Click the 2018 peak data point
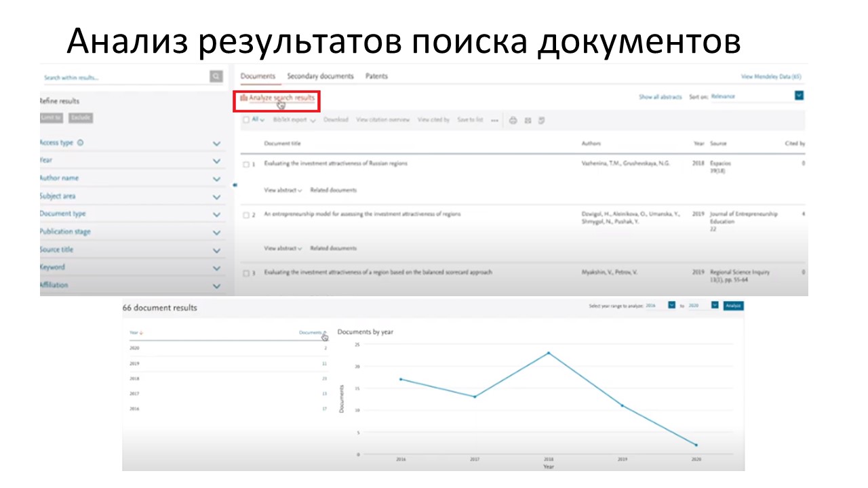Image resolution: width=868 pixels, height=488 pixels. [549, 353]
